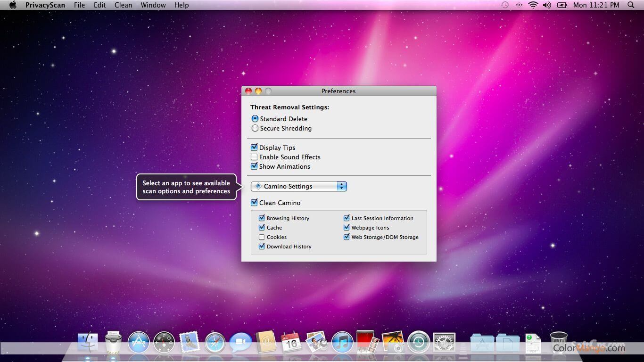Close the Preferences window
This screenshot has width=644, height=362.
point(248,91)
